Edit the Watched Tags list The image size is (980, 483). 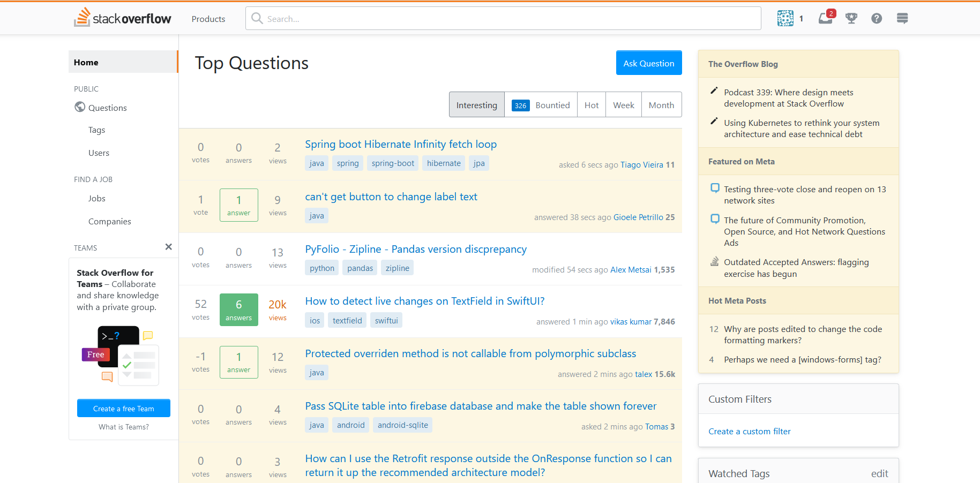pyautogui.click(x=879, y=473)
